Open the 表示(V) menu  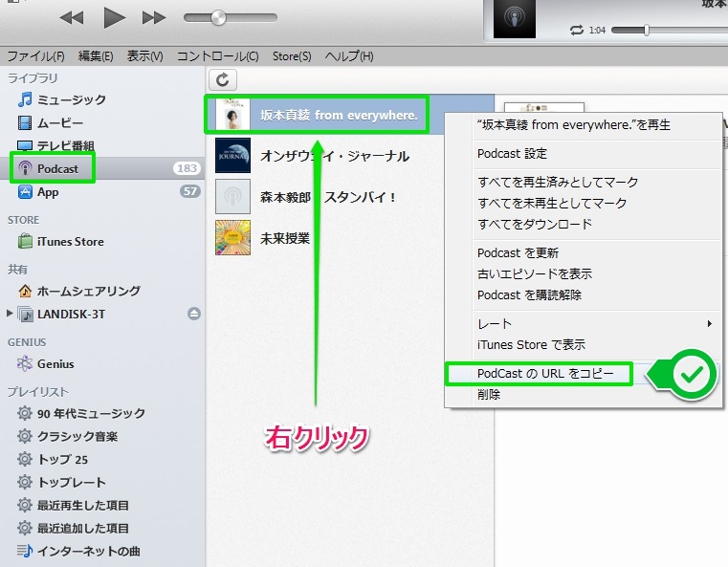tap(144, 56)
